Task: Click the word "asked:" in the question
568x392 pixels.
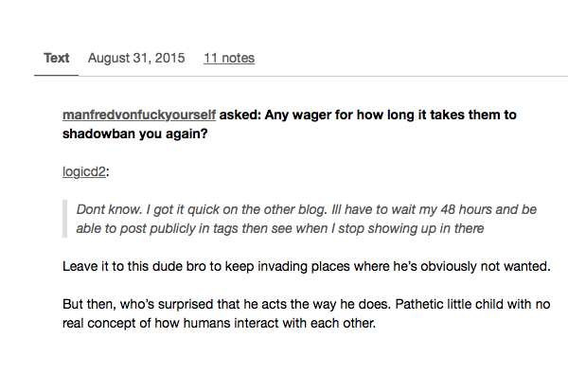Action: coord(240,115)
